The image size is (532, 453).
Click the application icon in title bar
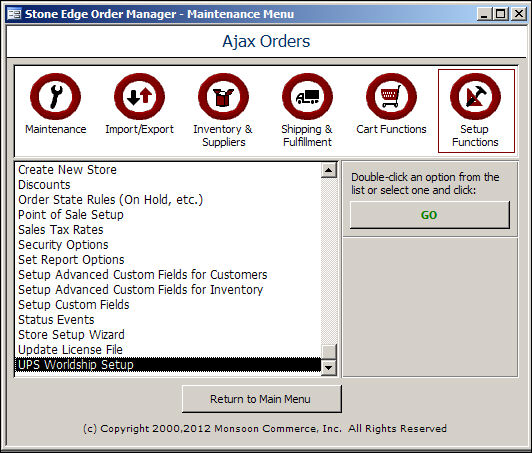click(14, 14)
